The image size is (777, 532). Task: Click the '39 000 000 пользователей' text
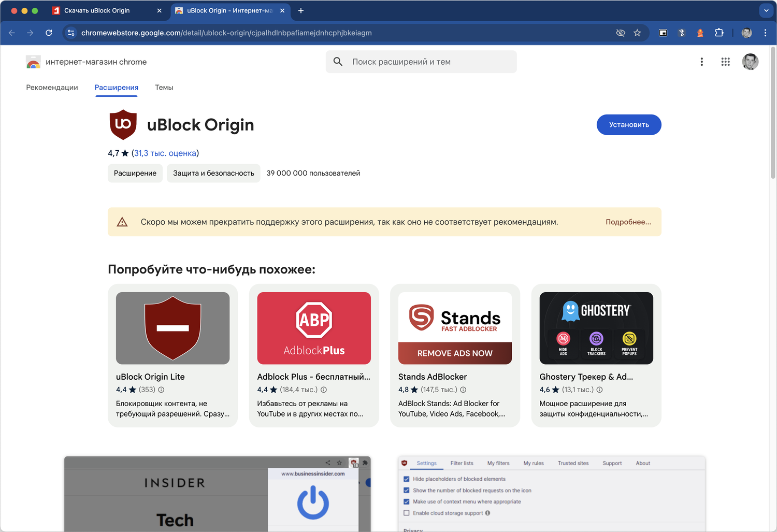point(313,173)
